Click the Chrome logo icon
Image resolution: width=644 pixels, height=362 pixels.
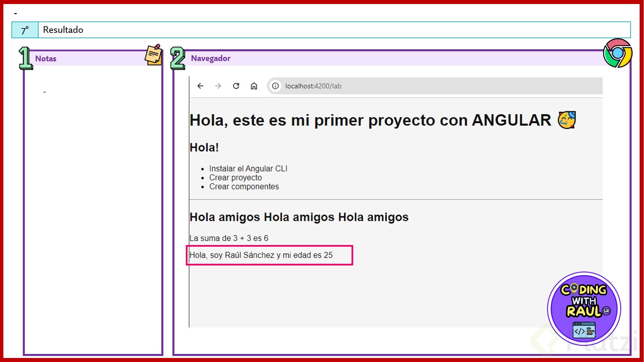618,53
